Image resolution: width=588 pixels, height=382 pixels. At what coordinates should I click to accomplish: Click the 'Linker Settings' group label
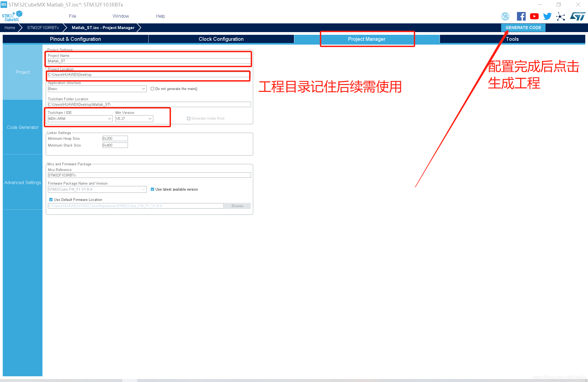point(59,133)
